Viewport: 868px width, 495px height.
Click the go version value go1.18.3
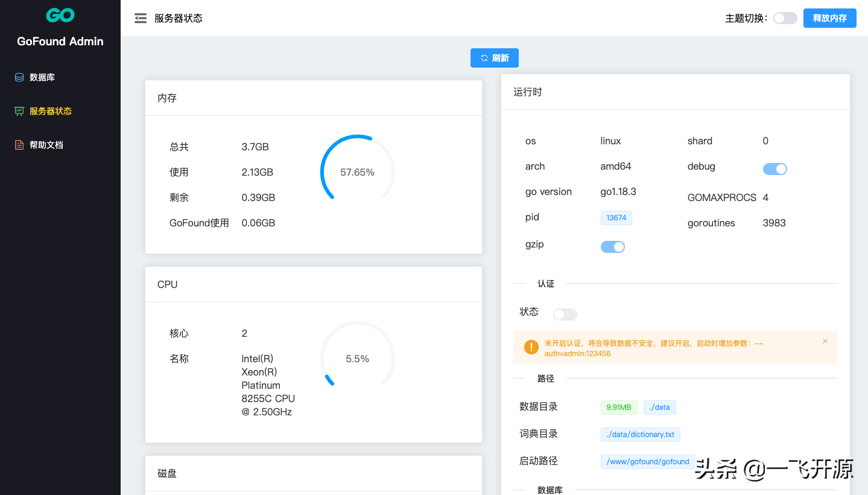[618, 191]
